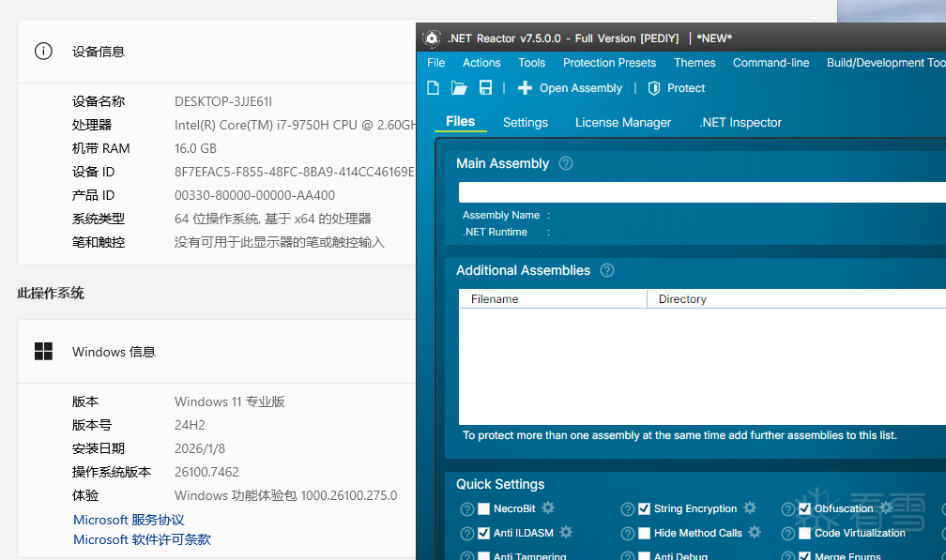This screenshot has width=946, height=560.
Task: Click the Protect button label
Action: tap(686, 88)
